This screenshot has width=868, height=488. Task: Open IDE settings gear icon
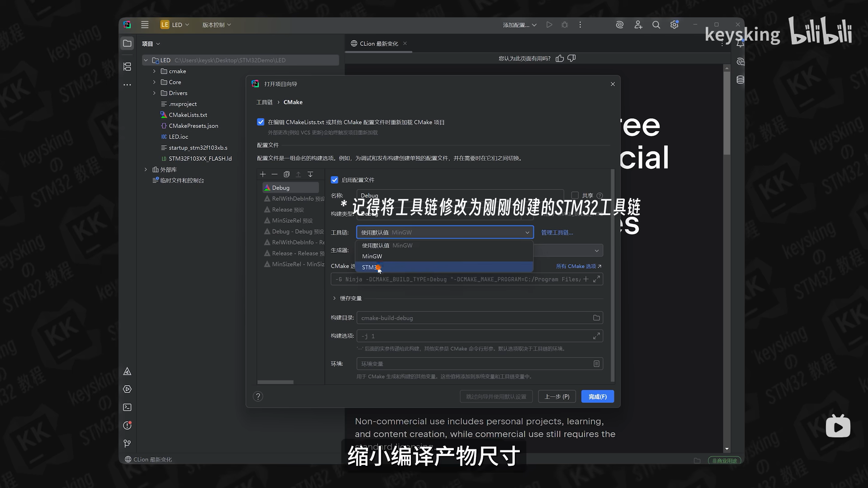[674, 25]
